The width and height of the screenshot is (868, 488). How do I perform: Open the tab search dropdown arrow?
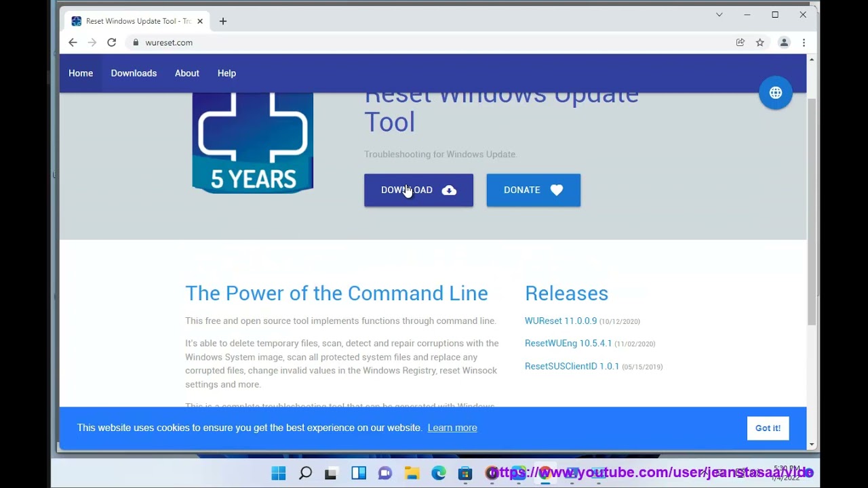pyautogui.click(x=719, y=15)
